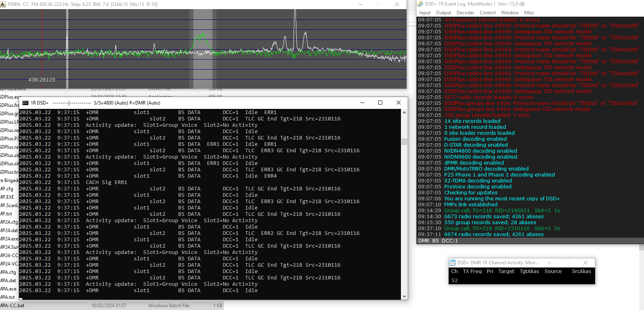Click the 438.28125 frequency label in spectrum

coord(42,80)
